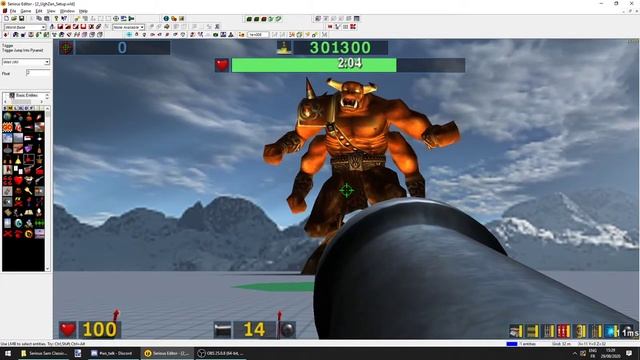The height and width of the screenshot is (360, 640).
Task: Open the World Base dropdown
Action: [x=25, y=27]
